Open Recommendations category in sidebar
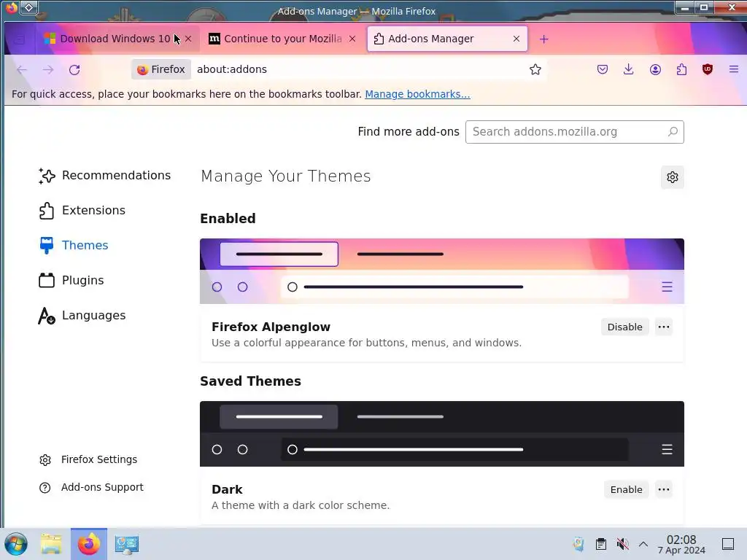Screen dimensions: 747x560 click(104, 175)
